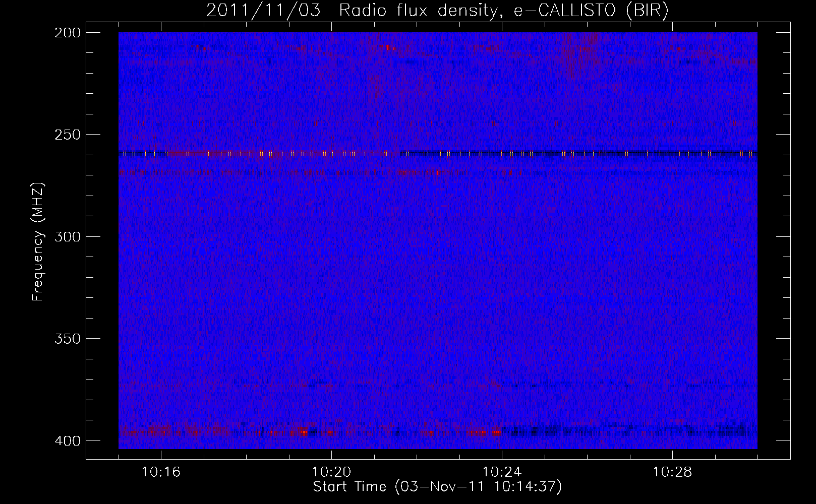Click the 10:16 time tick label

[161, 472]
